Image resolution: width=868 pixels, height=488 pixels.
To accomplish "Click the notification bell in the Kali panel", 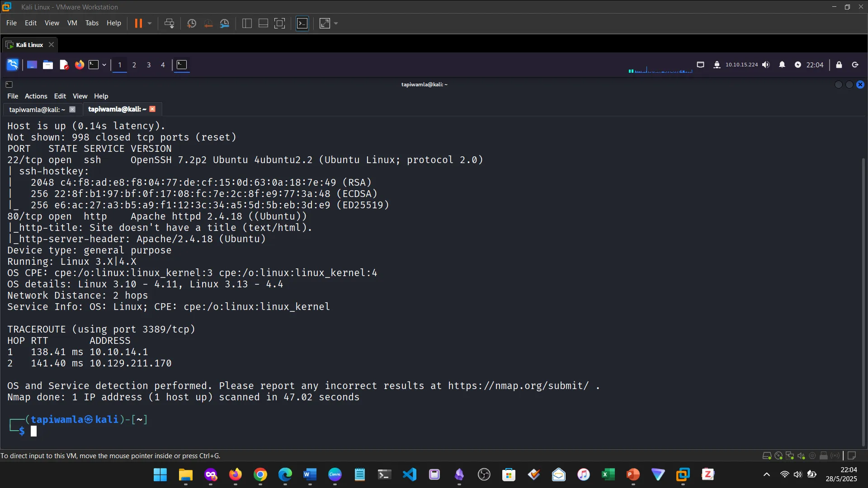I will (782, 65).
